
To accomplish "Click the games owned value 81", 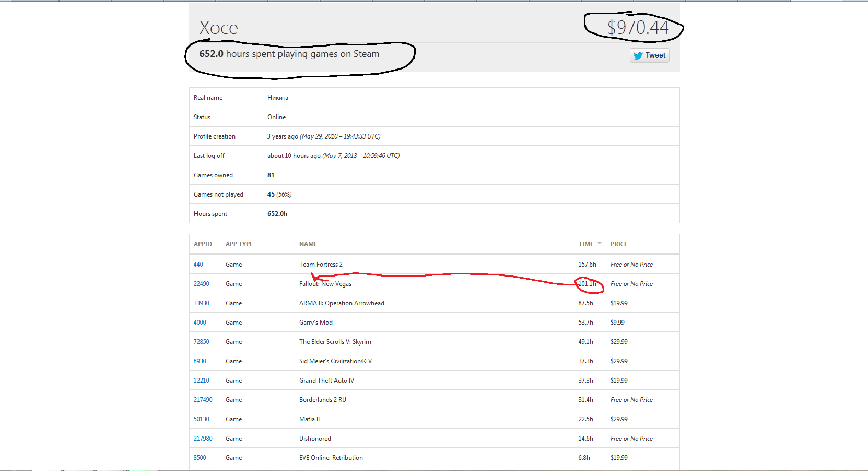I will click(x=271, y=175).
